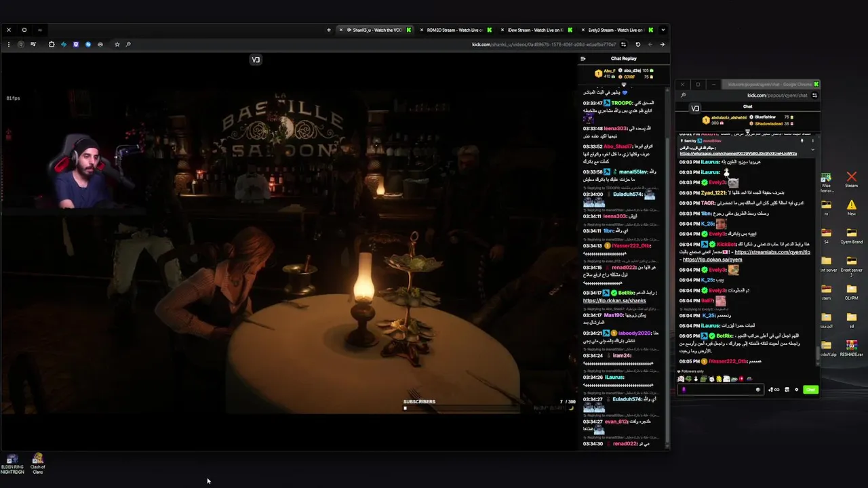868x488 pixels.
Task: Click username iYasser222_Otb in popout chat
Action: pyautogui.click(x=727, y=361)
